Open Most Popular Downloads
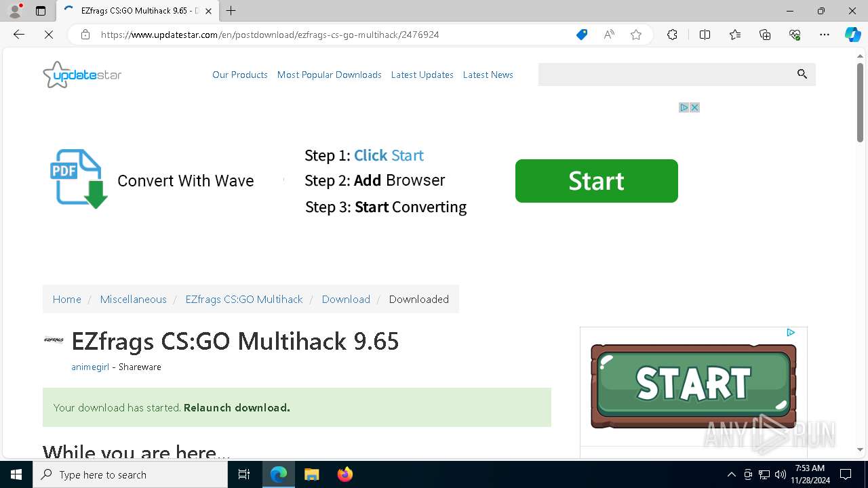 coord(330,75)
